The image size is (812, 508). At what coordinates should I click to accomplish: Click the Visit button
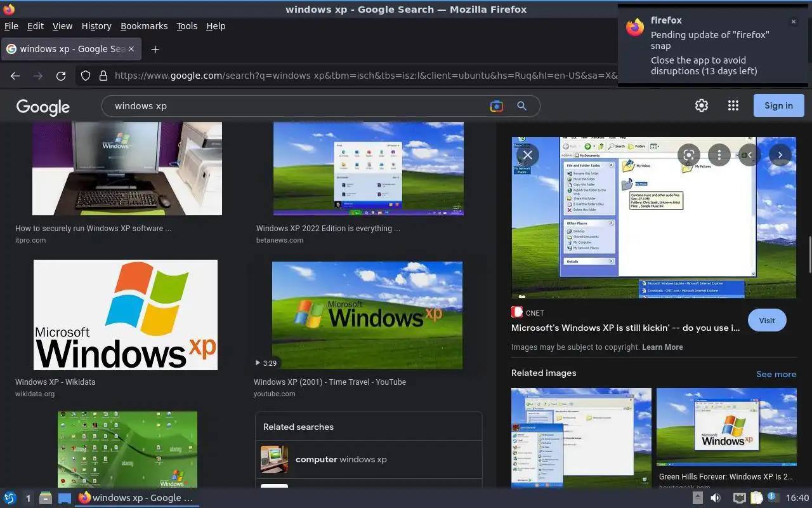click(767, 321)
